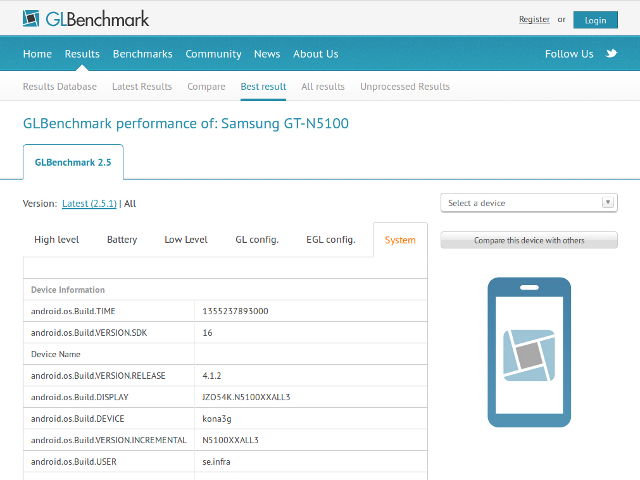This screenshot has height=480, width=640.
Task: Click incremental value N5100XXALL3
Action: click(230, 440)
